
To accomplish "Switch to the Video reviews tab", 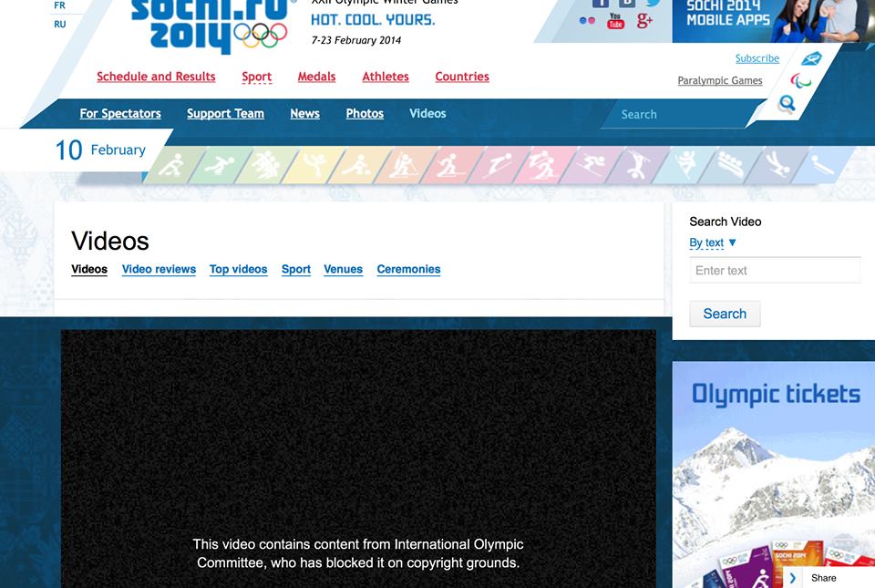I will pos(159,270).
